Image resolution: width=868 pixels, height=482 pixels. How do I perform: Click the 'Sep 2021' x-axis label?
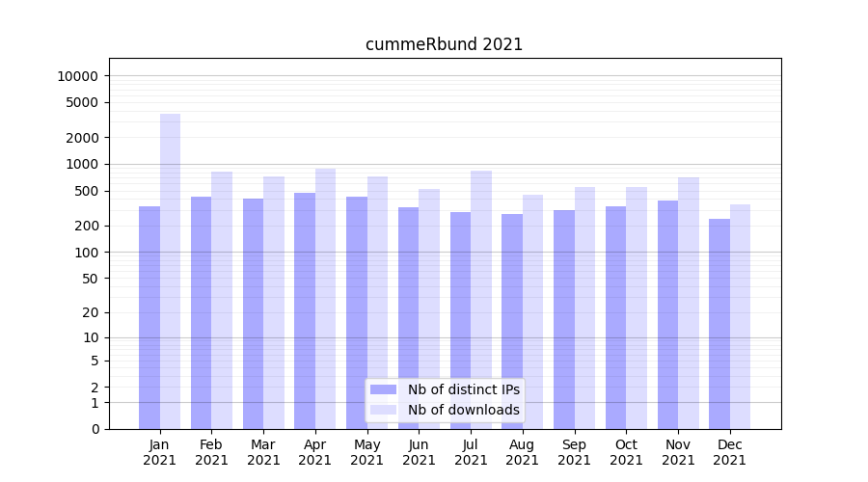(575, 452)
